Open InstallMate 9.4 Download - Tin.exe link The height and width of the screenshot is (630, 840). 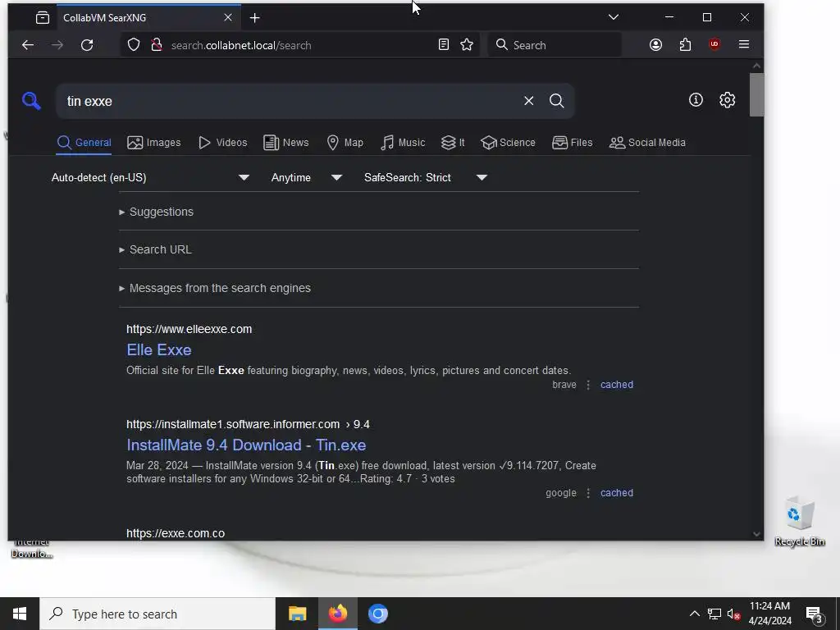tap(246, 445)
